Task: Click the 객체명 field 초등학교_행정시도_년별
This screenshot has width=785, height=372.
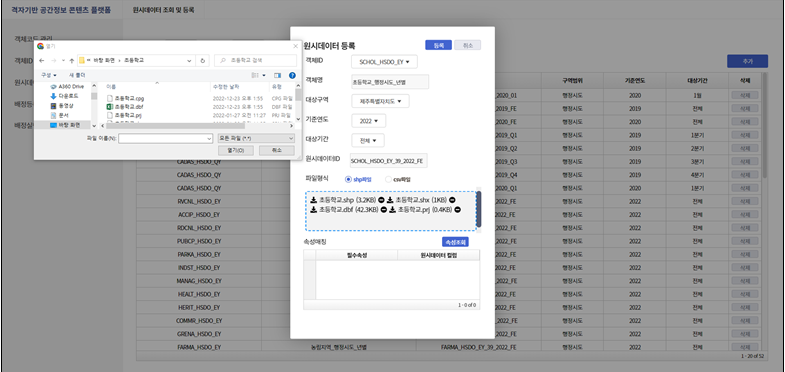Action: (x=390, y=82)
